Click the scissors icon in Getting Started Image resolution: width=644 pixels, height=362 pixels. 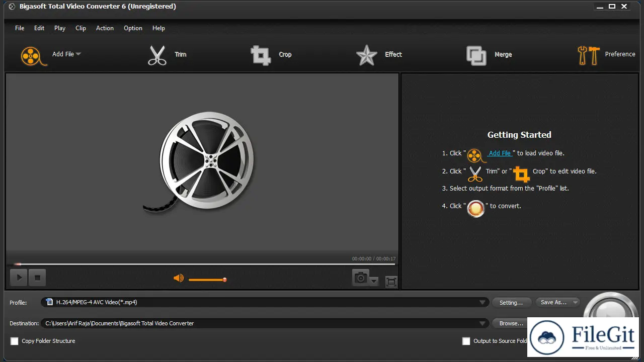[x=475, y=173]
